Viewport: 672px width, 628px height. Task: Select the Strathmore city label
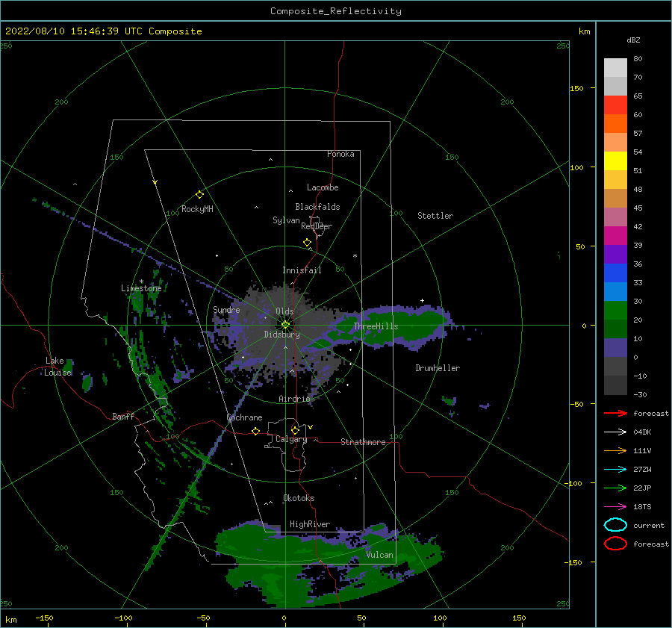coord(363,442)
